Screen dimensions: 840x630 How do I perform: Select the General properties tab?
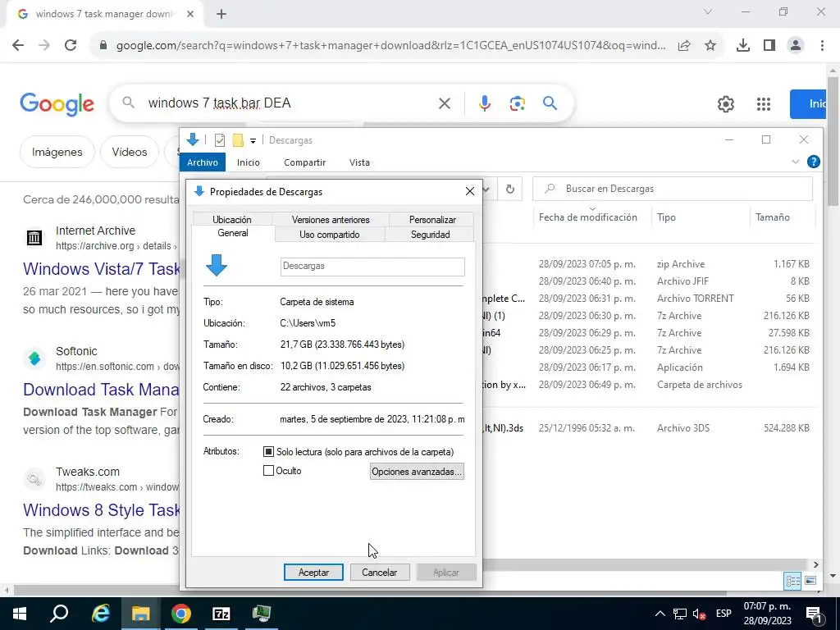pyautogui.click(x=233, y=233)
